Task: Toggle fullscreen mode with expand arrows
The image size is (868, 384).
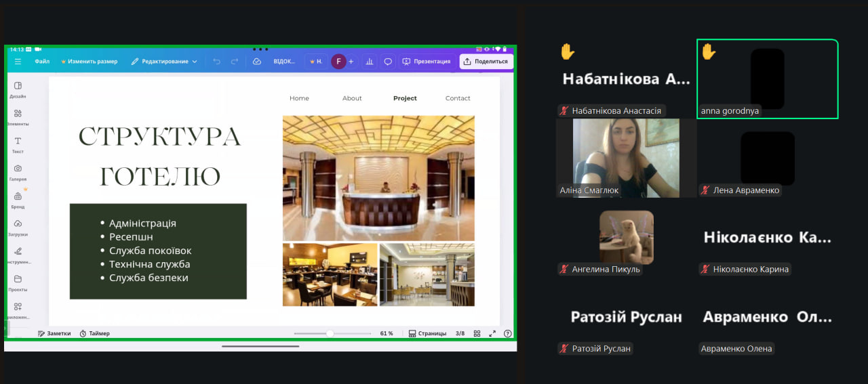Action: pyautogui.click(x=492, y=333)
